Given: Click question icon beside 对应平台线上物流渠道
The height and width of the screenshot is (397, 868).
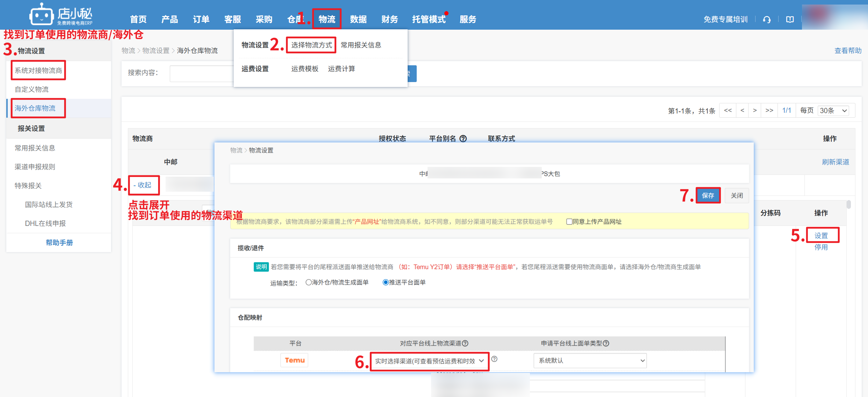Looking at the screenshot, I should 465,343.
